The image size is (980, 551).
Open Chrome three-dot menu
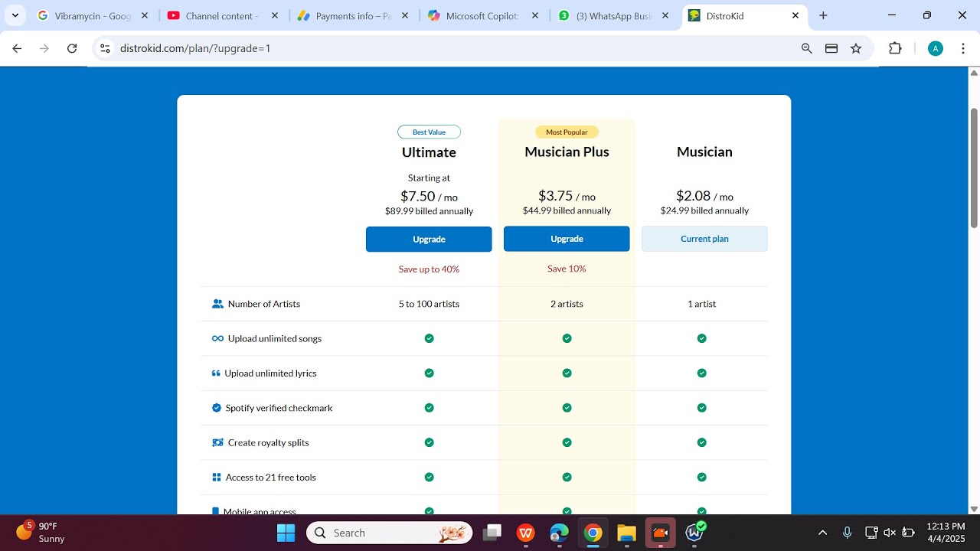coord(962,48)
